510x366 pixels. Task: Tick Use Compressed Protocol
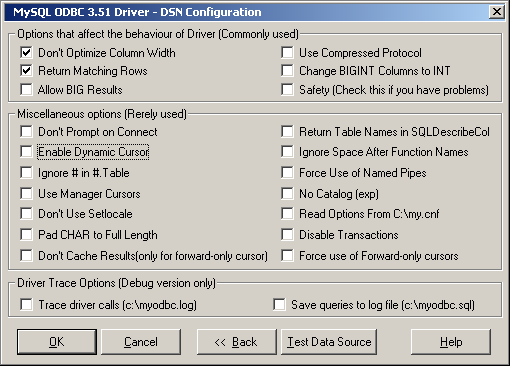(x=287, y=53)
